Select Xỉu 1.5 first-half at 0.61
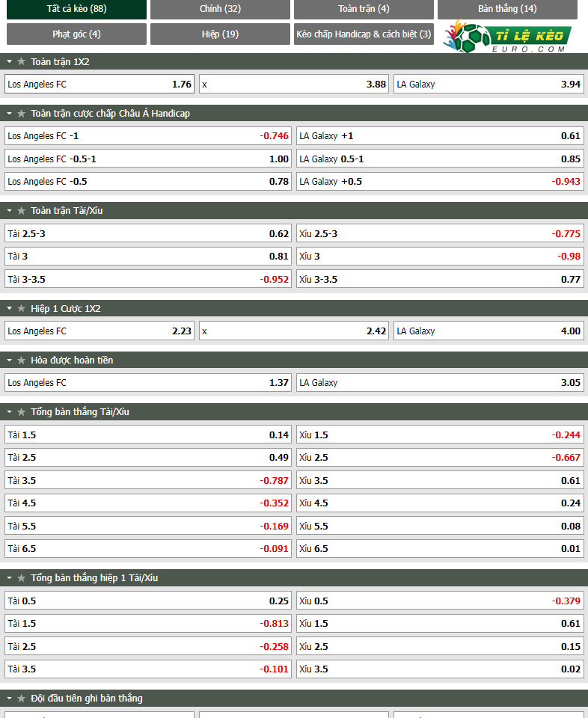The image size is (588, 718). (x=440, y=624)
